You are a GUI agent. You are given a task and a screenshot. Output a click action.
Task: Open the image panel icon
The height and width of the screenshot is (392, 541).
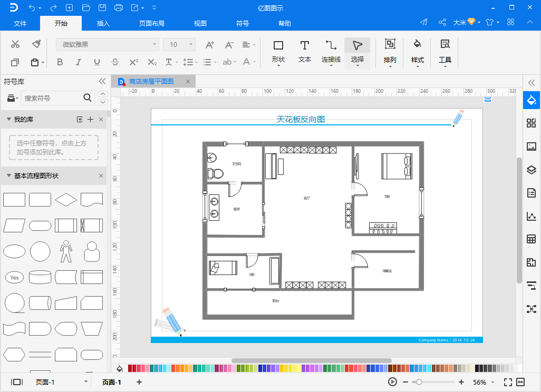(x=532, y=146)
